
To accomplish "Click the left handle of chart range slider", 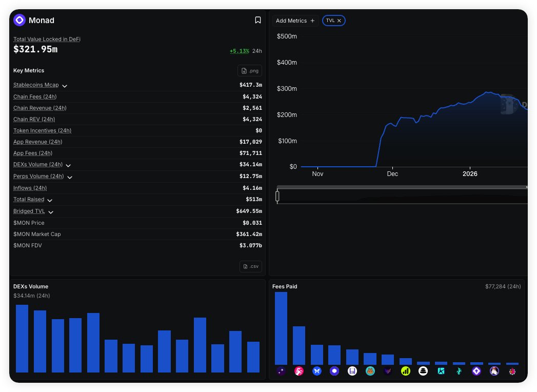I will pos(277,196).
